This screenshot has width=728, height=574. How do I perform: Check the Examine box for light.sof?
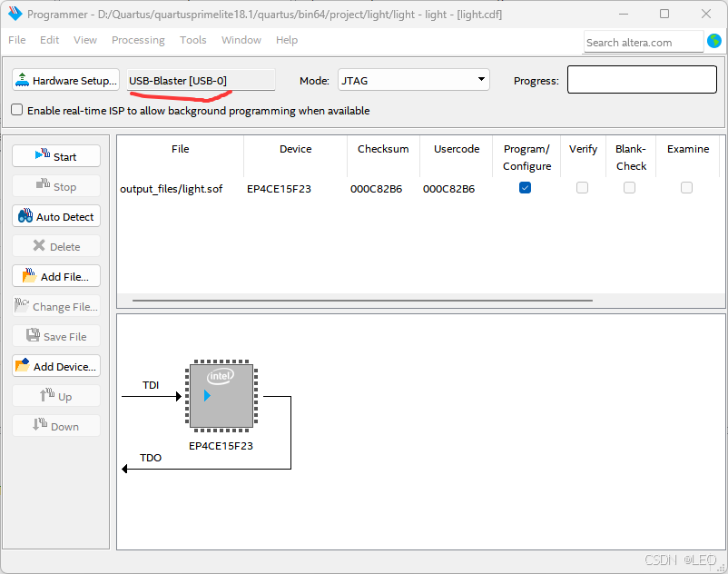coord(686,188)
